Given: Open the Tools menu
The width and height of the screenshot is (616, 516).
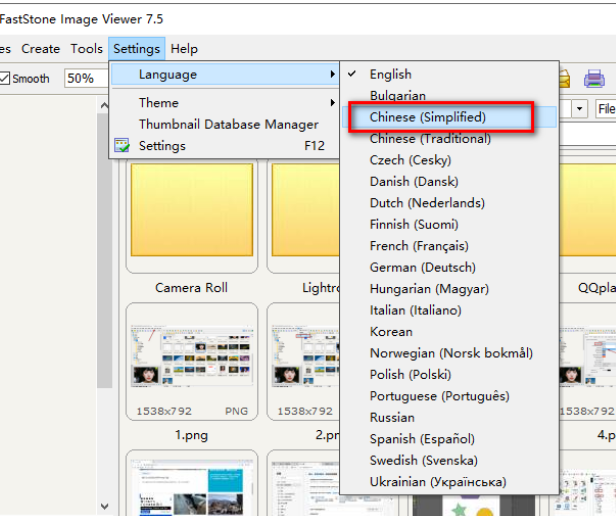Looking at the screenshot, I should coord(86,48).
